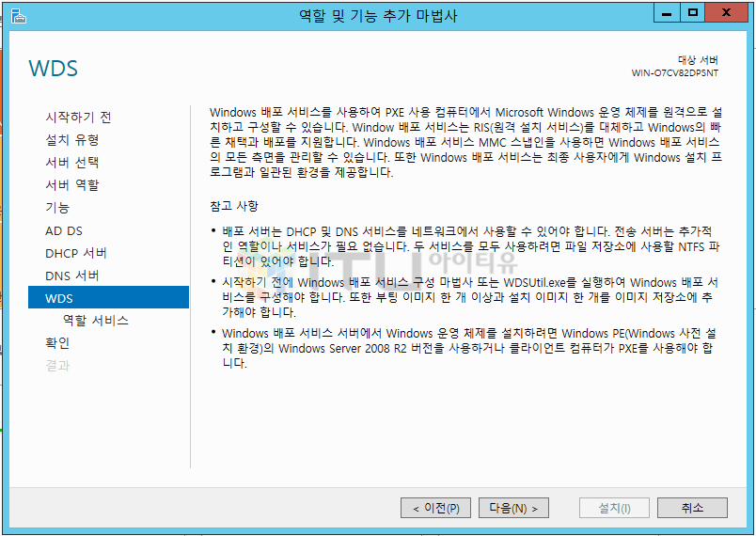Go to the 확인 step
Image resolution: width=756 pixels, height=536 pixels.
tap(57, 342)
